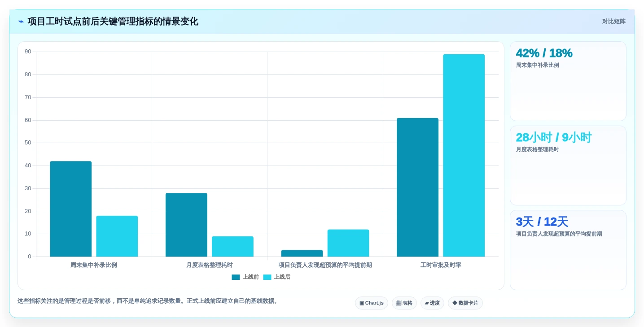
Task: Select the 上线后 bar for 月度表格整理耗时
Action: pyautogui.click(x=232, y=246)
